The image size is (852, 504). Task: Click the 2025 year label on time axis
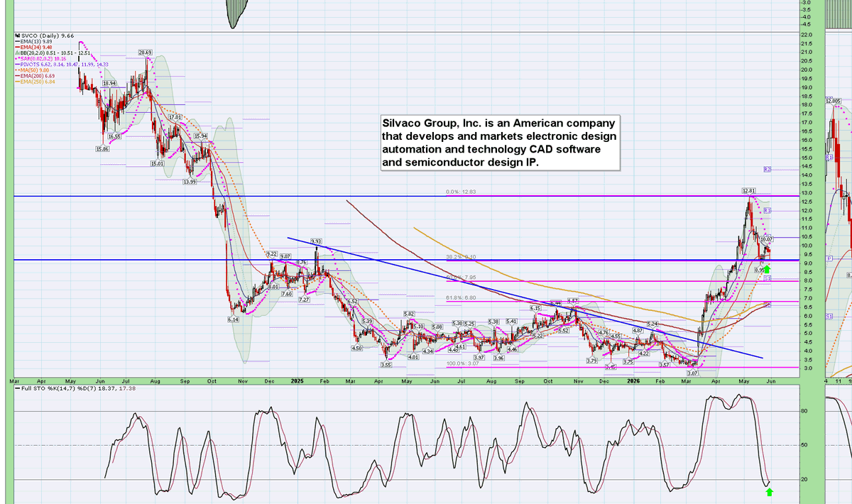point(297,380)
